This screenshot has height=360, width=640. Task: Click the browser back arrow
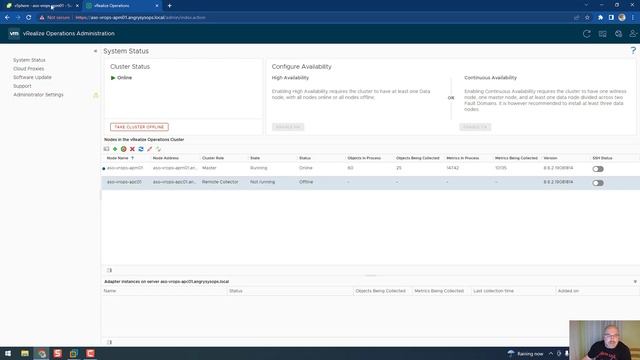tap(7, 18)
